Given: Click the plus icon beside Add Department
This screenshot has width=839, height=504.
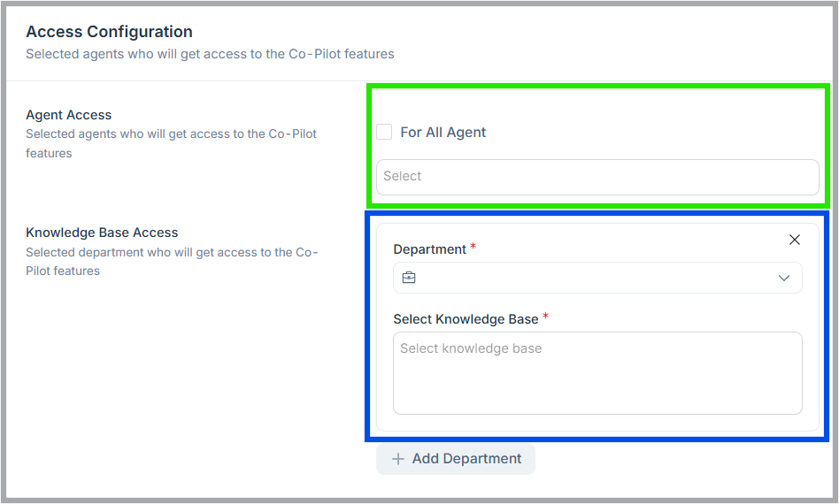Looking at the screenshot, I should (398, 459).
